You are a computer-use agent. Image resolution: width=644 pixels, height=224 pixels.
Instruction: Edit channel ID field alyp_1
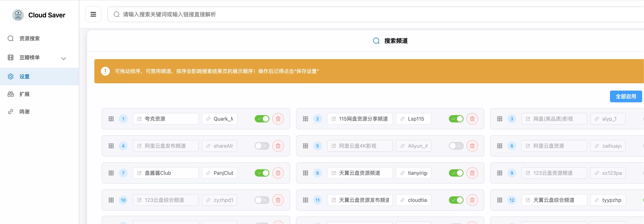tap(608, 119)
